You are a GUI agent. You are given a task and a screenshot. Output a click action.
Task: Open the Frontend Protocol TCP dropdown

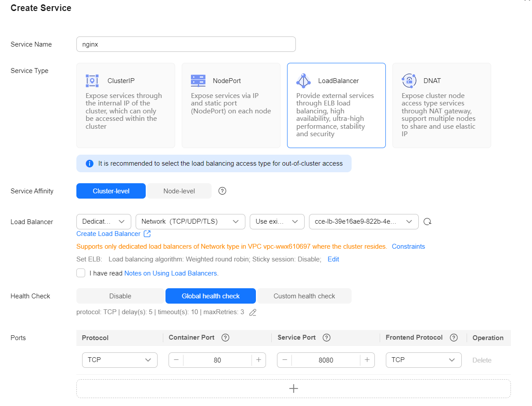pyautogui.click(x=424, y=360)
